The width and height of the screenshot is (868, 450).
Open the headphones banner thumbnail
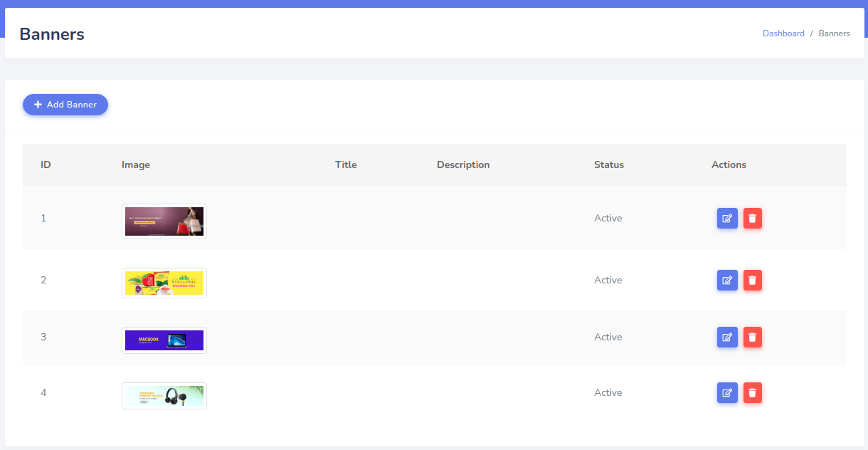click(x=164, y=396)
